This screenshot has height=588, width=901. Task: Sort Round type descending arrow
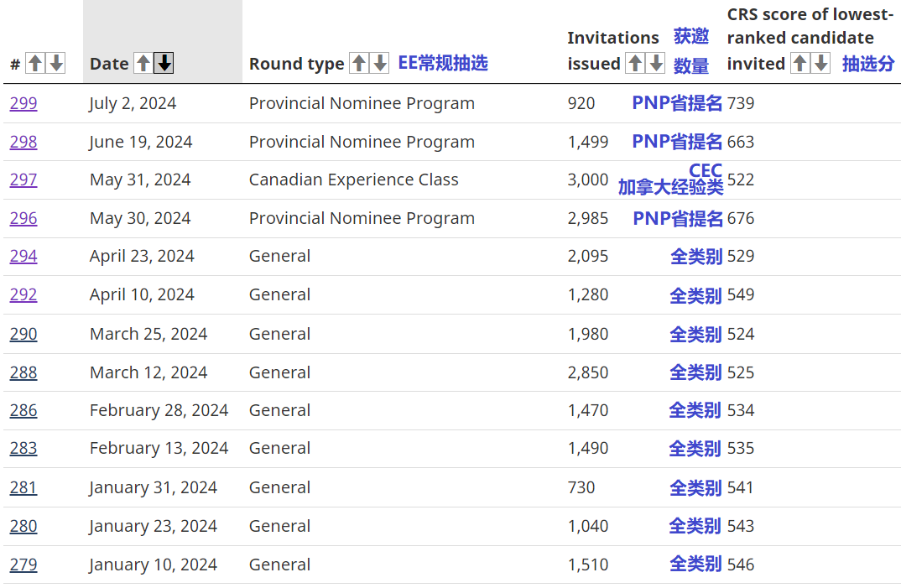point(380,63)
